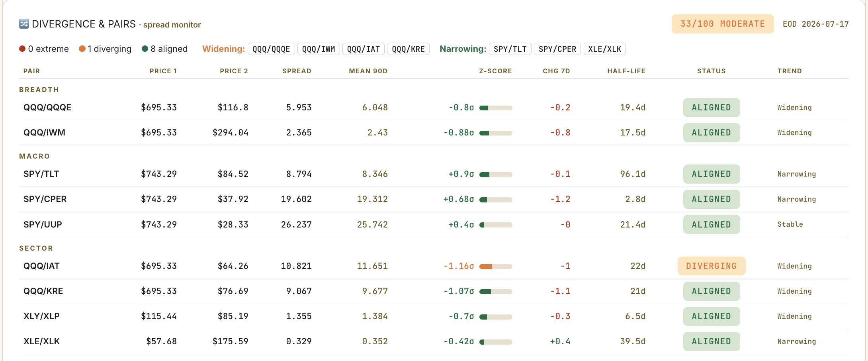The width and height of the screenshot is (868, 361).
Task: Select the SPY/CPER chip under Narrowing
Action: pos(557,49)
